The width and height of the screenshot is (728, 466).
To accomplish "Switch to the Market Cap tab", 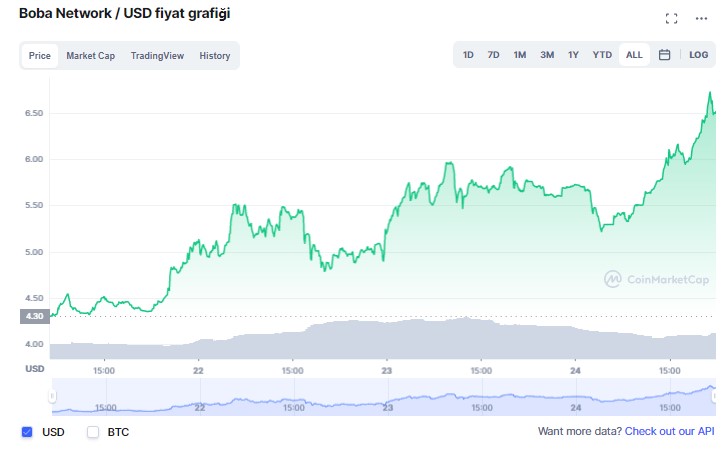I will coord(91,56).
